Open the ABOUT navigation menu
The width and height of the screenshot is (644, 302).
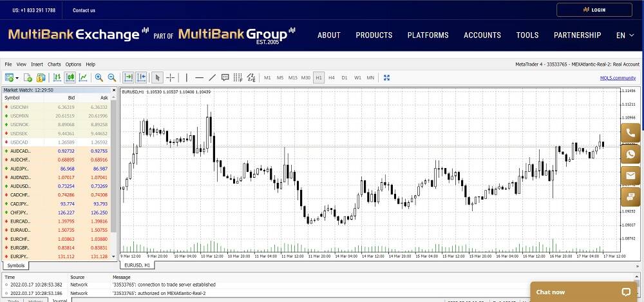pos(329,35)
